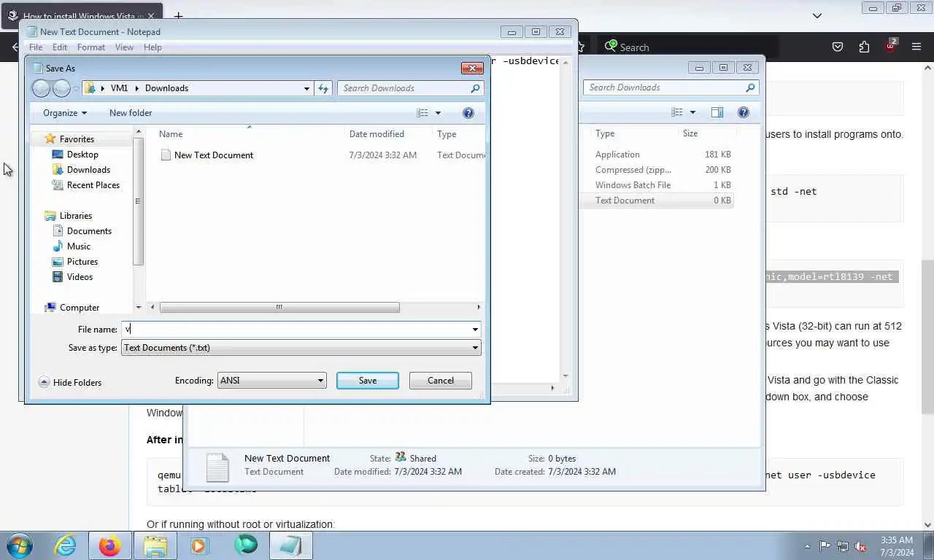Select Recent Places in Favorites
Viewport: 934px width, 560px height.
93,185
